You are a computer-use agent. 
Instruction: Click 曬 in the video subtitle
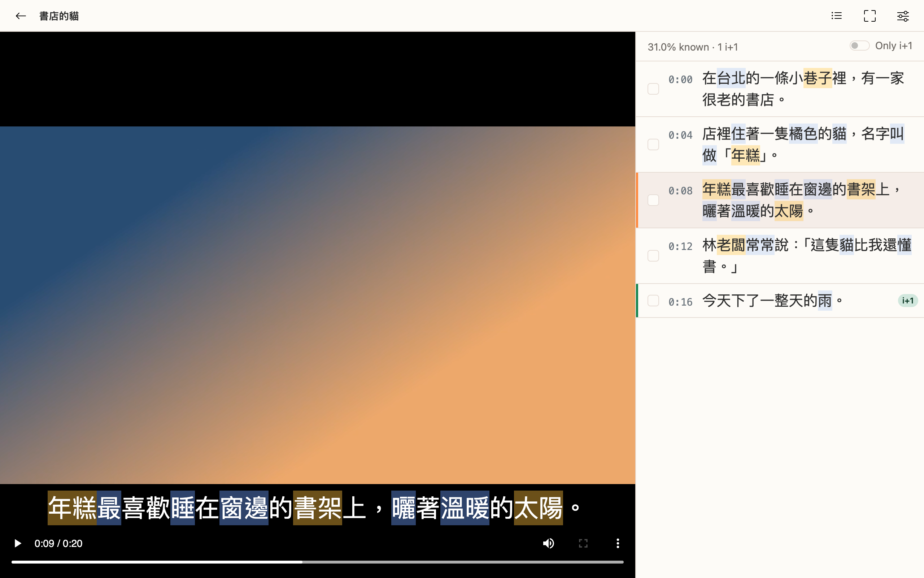click(404, 508)
